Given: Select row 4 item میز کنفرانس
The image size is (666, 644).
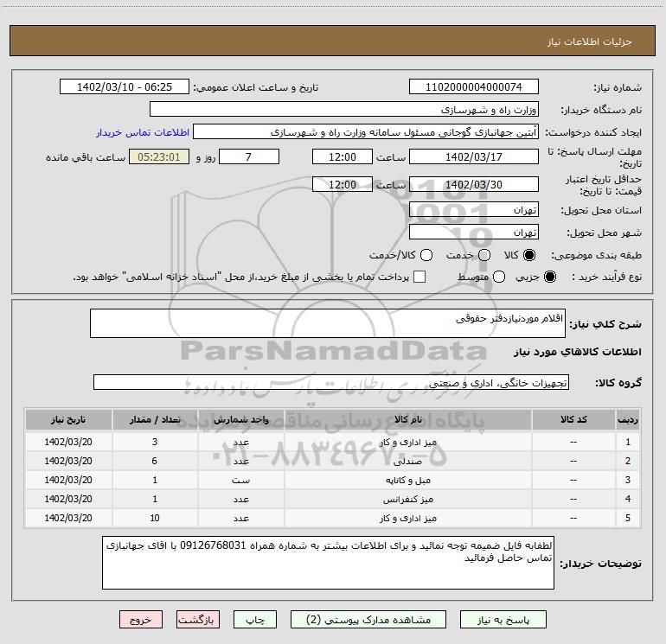Looking at the screenshot, I should coord(407,500).
